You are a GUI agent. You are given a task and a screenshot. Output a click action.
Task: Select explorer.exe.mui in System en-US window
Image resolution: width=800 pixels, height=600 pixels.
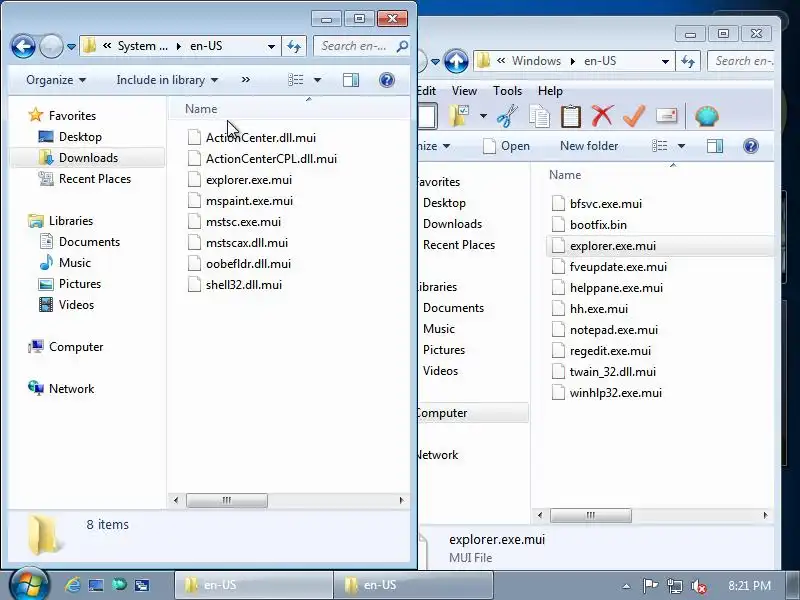[x=248, y=180]
